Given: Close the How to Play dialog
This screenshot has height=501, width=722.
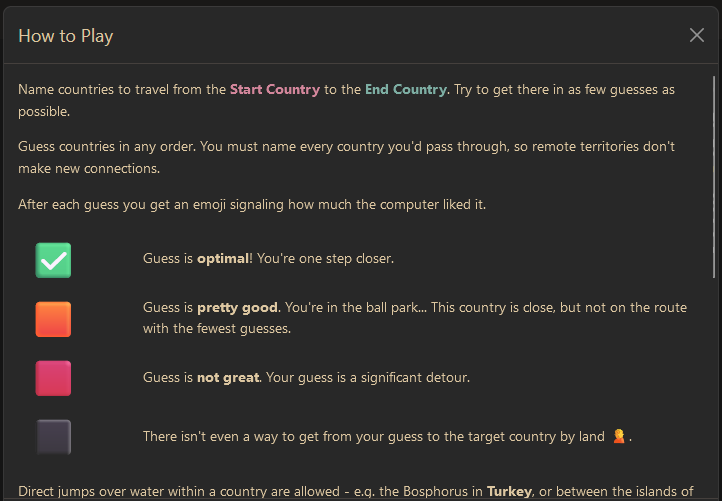Looking at the screenshot, I should 697,35.
